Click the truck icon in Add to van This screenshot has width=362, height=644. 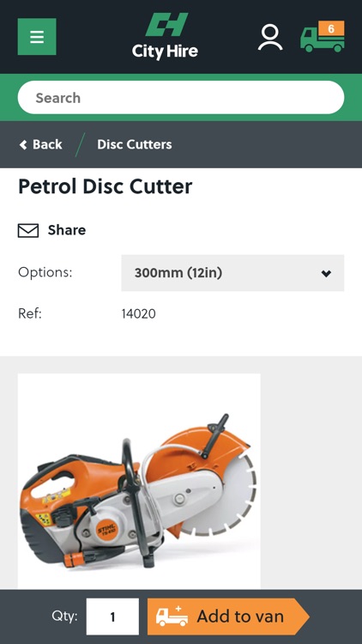172,617
